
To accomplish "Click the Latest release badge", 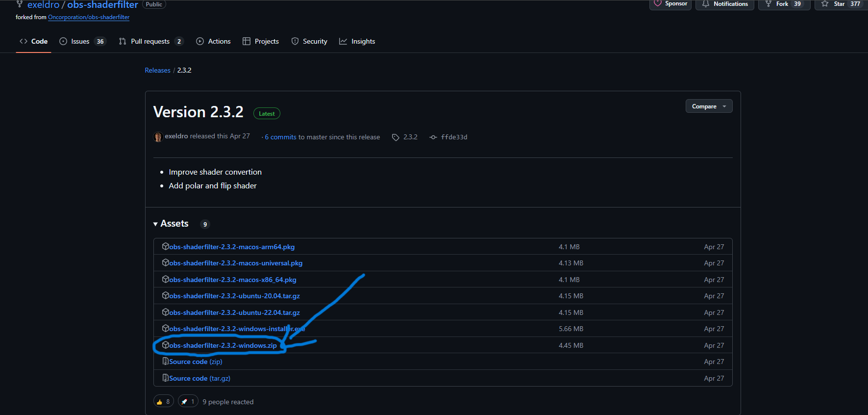I will tap(267, 113).
